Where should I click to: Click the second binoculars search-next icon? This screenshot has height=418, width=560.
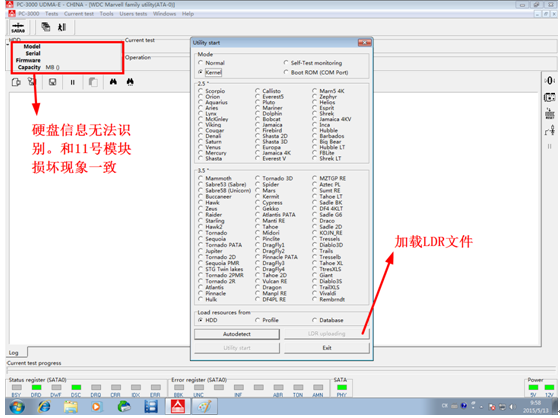click(130, 82)
